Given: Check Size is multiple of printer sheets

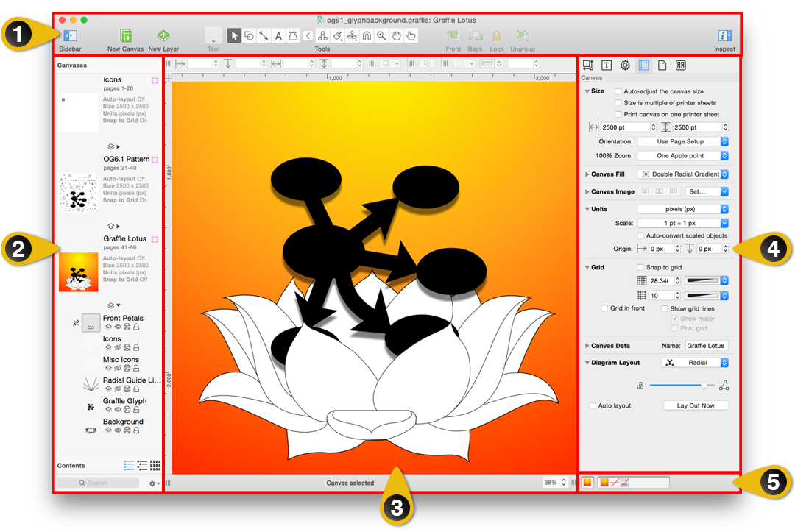Looking at the screenshot, I should click(618, 103).
